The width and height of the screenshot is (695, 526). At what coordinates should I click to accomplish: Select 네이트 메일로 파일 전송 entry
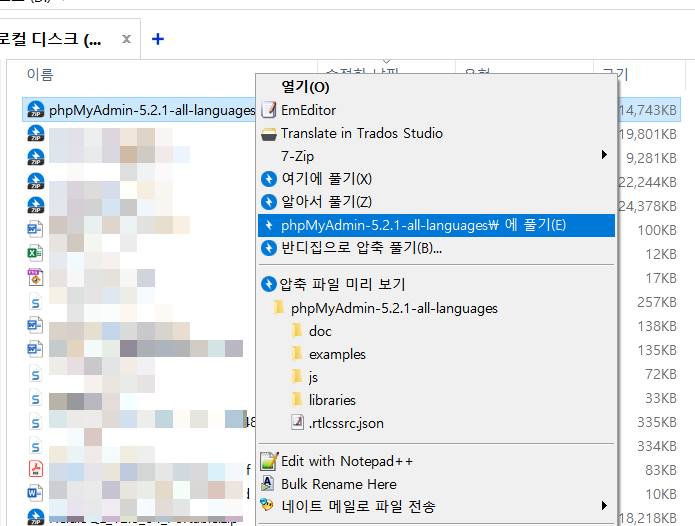(x=436, y=506)
